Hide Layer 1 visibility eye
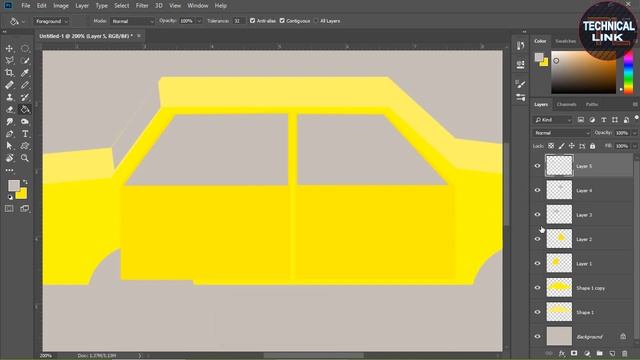This screenshot has width=640, height=360. pyautogui.click(x=537, y=264)
